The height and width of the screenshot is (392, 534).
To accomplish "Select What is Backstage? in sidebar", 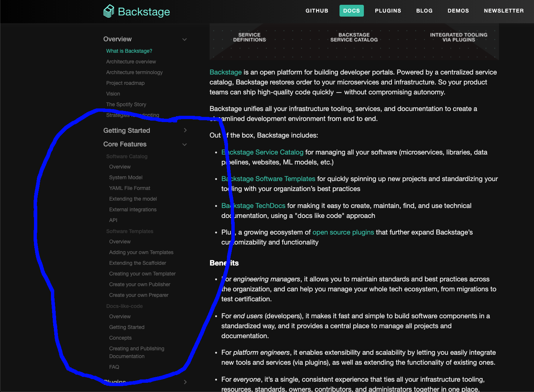I will pyautogui.click(x=129, y=51).
